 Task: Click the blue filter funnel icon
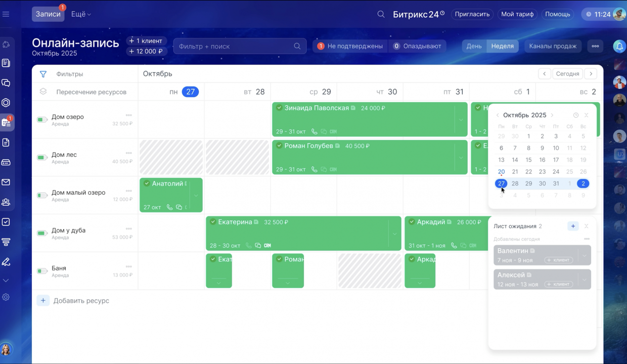pyautogui.click(x=43, y=74)
